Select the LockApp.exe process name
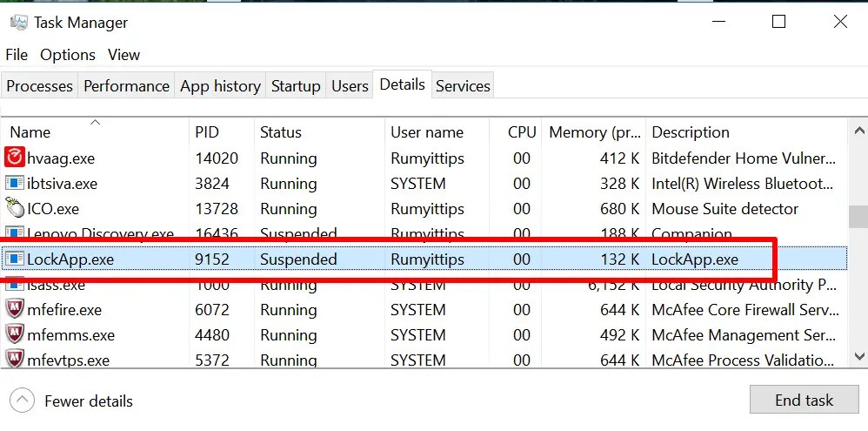This screenshot has width=868, height=431. click(x=70, y=259)
